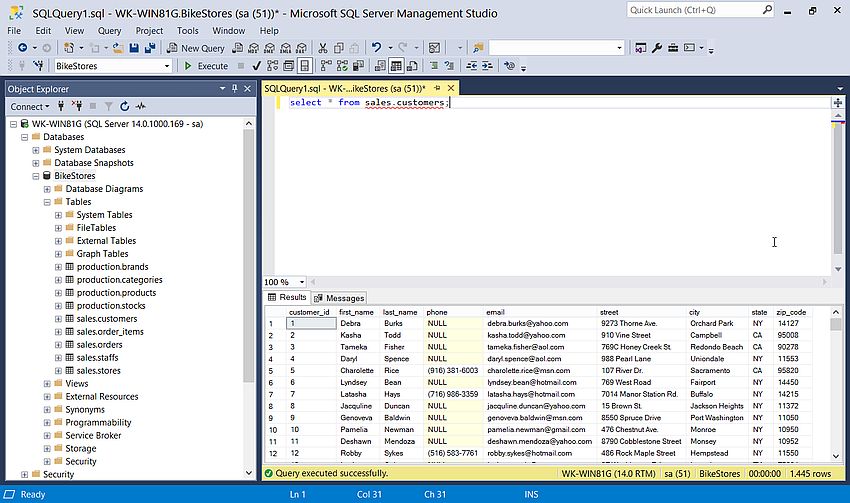Open the Tools menu
This screenshot has width=850, height=503.
pyautogui.click(x=188, y=31)
